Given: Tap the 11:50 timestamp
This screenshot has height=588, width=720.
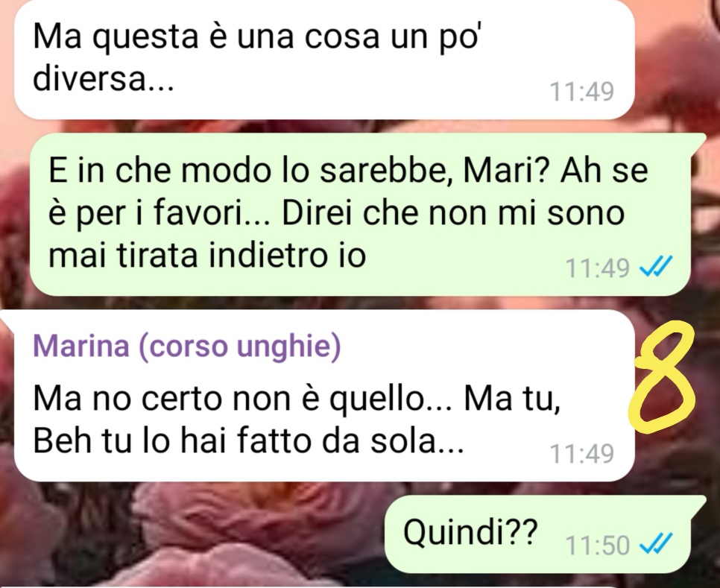Looking at the screenshot, I should tap(597, 546).
